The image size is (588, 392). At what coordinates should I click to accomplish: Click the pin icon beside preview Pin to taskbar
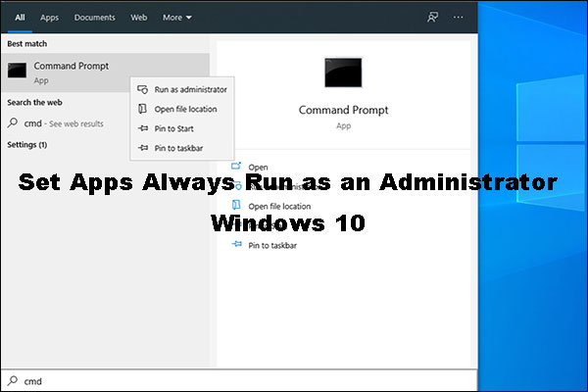[236, 244]
